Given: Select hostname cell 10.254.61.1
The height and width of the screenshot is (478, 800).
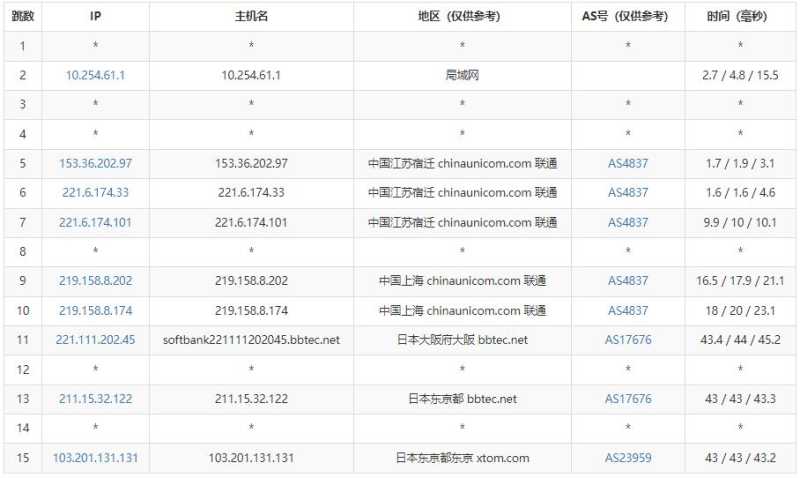Looking at the screenshot, I should (x=251, y=76).
